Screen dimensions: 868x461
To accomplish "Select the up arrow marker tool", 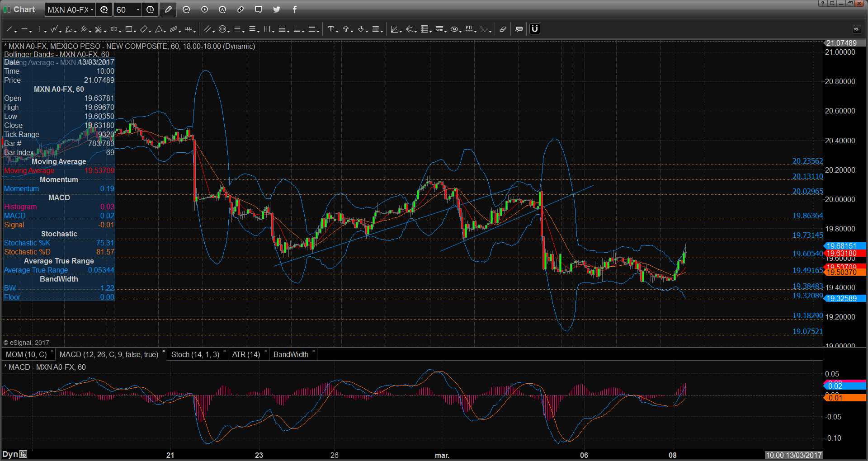I will coord(346,29).
